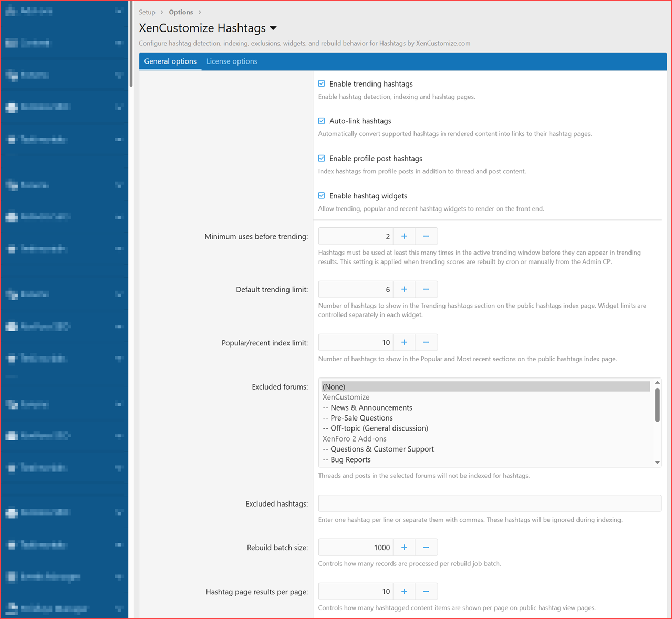Click Default trending limit number field
This screenshot has width=672, height=619.
pyautogui.click(x=356, y=289)
